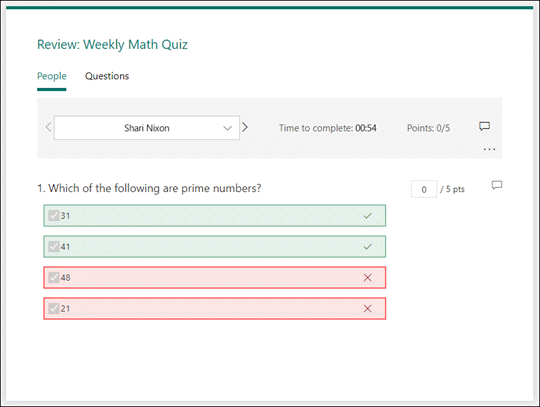Click the Review: Weekly Math Quiz title

(112, 45)
